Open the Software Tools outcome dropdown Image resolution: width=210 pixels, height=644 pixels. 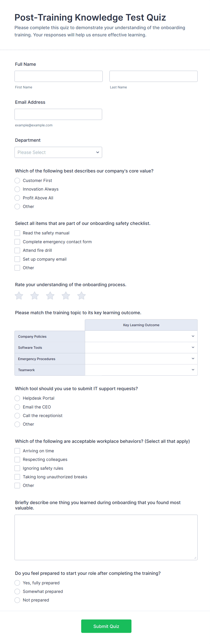141,347
